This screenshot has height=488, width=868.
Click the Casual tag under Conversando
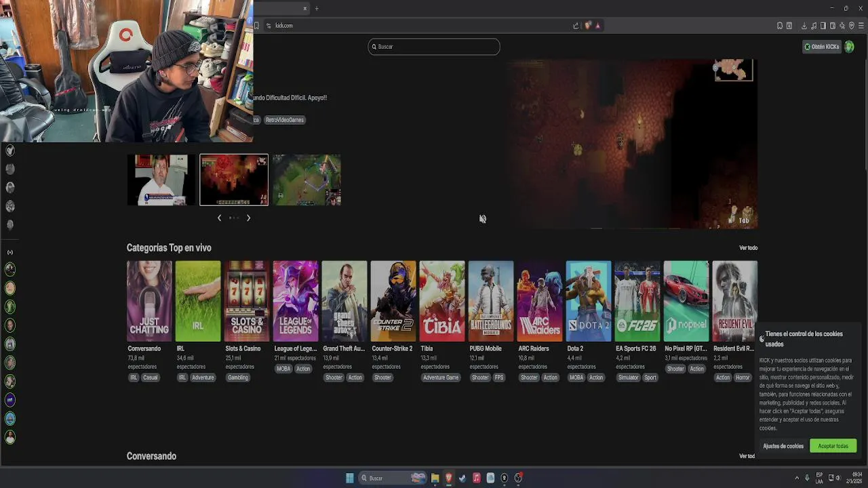[x=151, y=378]
